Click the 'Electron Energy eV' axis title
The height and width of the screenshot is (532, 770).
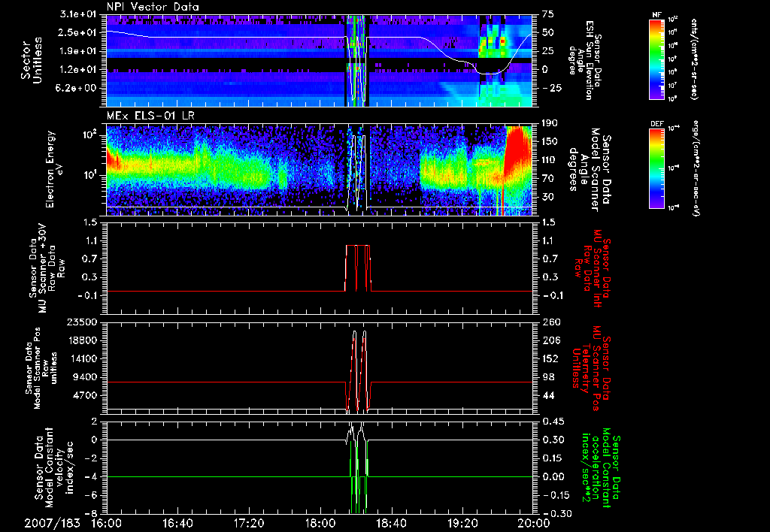tap(55, 169)
